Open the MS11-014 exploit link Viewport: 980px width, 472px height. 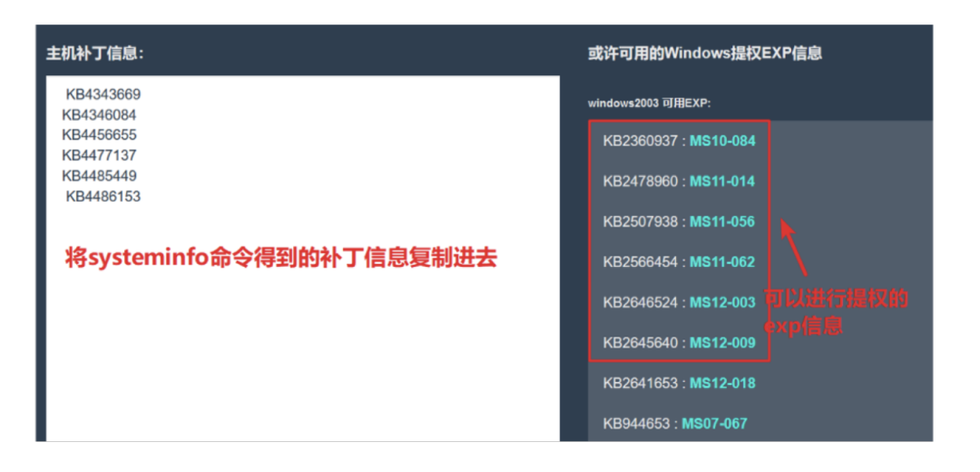[722, 182]
